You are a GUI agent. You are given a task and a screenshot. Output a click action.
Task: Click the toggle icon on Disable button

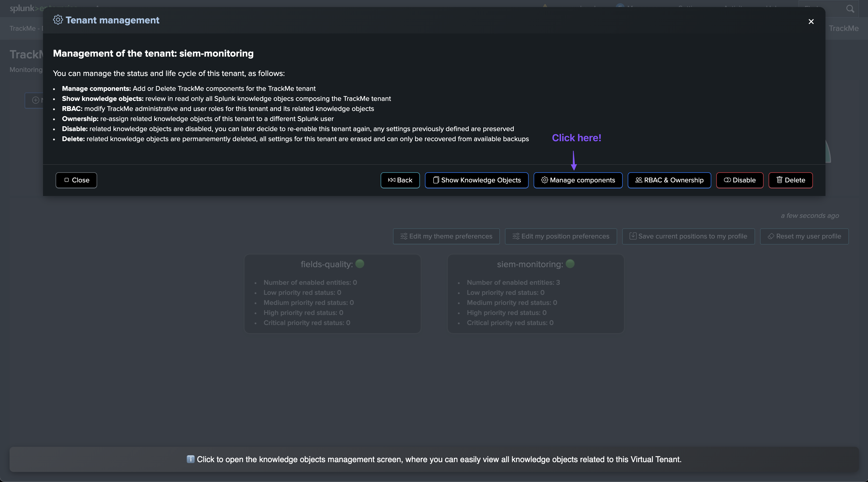(x=727, y=180)
